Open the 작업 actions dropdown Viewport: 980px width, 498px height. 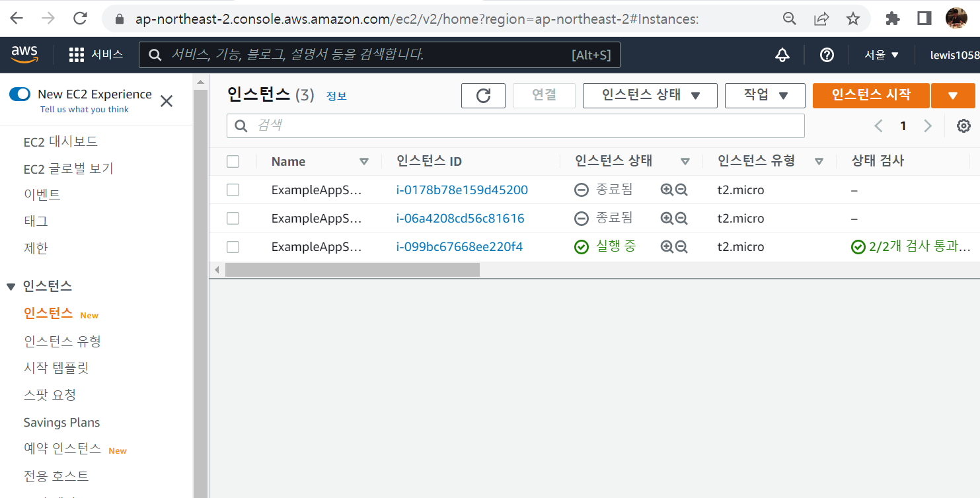tap(765, 96)
